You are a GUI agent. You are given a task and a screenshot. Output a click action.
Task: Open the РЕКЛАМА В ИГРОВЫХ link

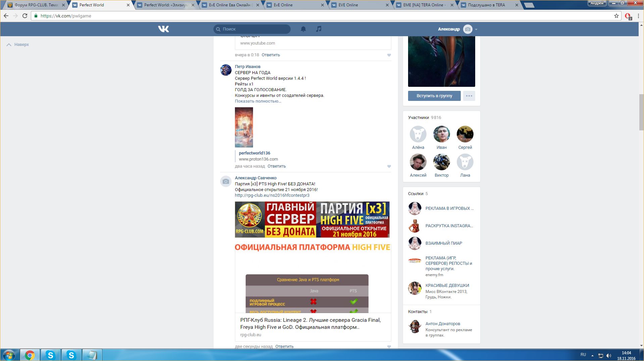449,208
